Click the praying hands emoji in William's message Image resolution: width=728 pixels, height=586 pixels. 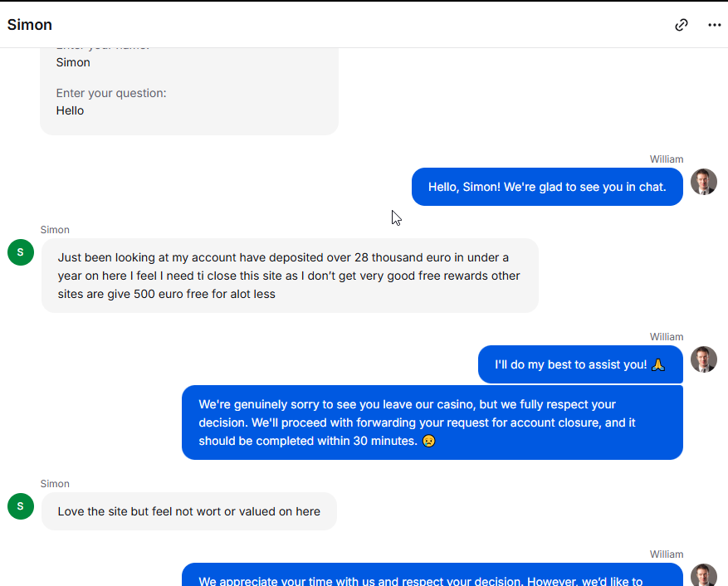tap(658, 365)
